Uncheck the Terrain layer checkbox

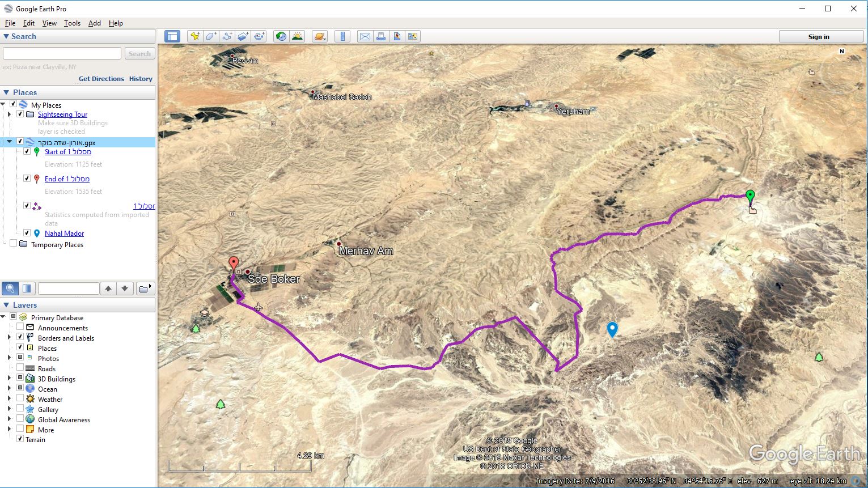pos(20,439)
